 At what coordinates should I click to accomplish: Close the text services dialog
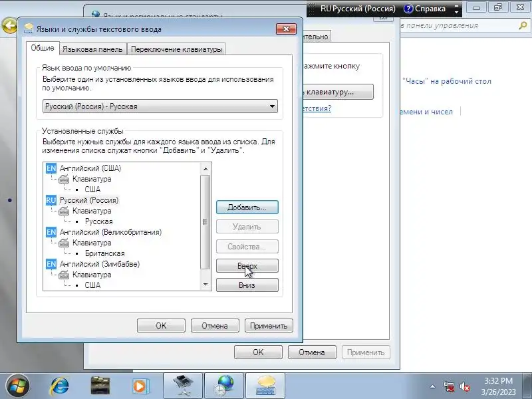(286, 29)
